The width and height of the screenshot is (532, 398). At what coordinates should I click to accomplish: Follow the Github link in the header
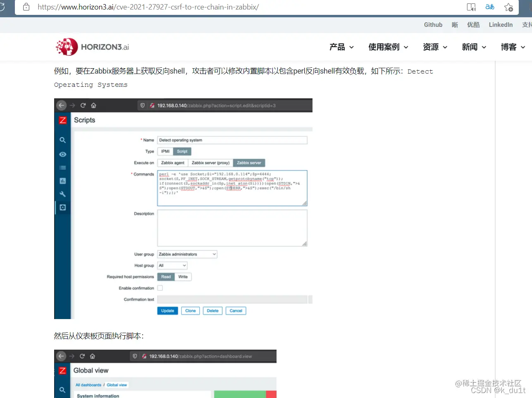[433, 25]
